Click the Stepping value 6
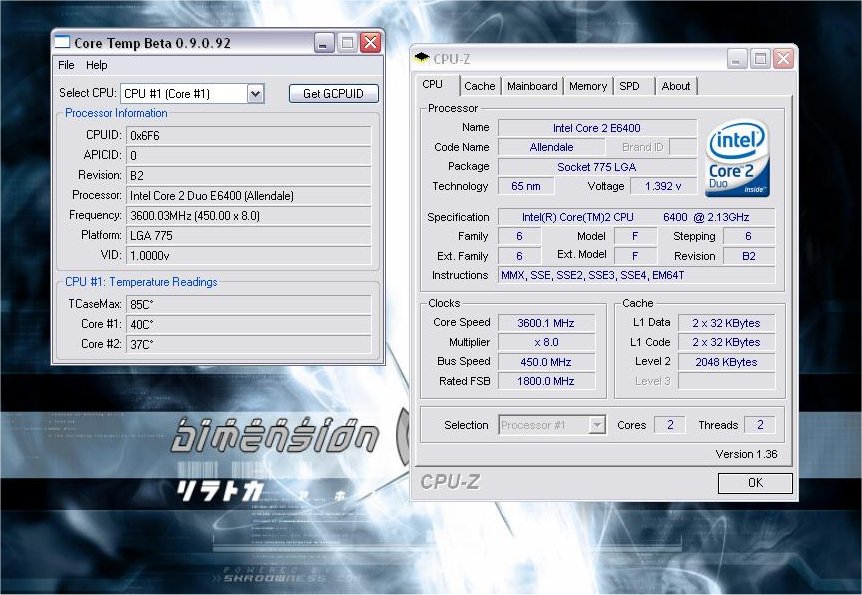This screenshot has height=595, width=862. pos(749,236)
